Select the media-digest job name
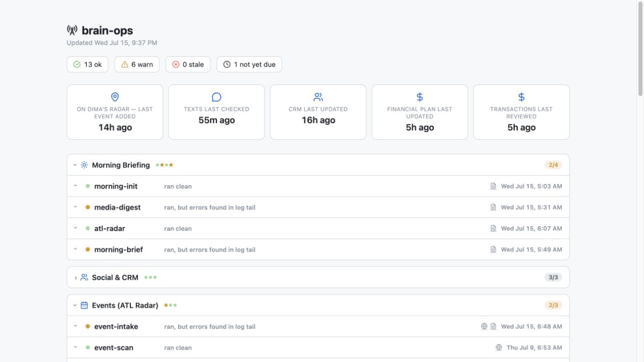This screenshot has width=644, height=362. [118, 207]
